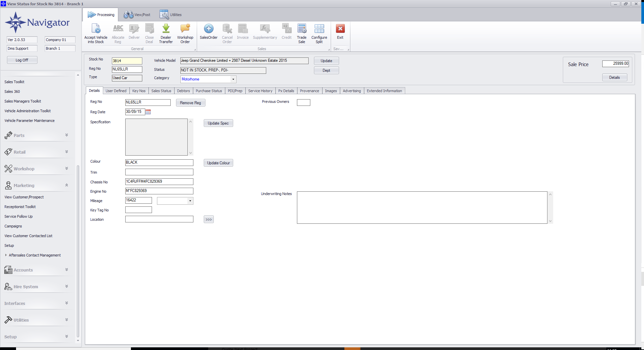Switch to the View/Post ribbon tab
Screen dimensions: 644x350
click(x=137, y=15)
